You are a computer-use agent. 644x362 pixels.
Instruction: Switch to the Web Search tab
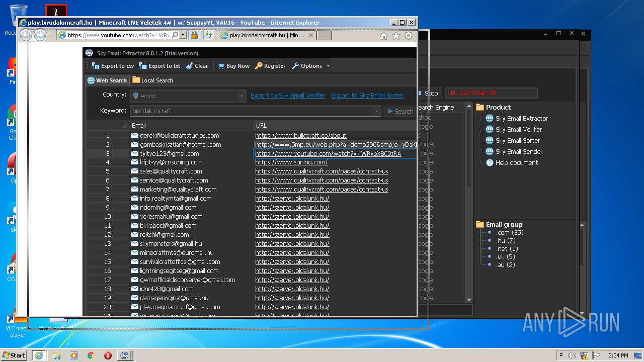pyautogui.click(x=107, y=80)
